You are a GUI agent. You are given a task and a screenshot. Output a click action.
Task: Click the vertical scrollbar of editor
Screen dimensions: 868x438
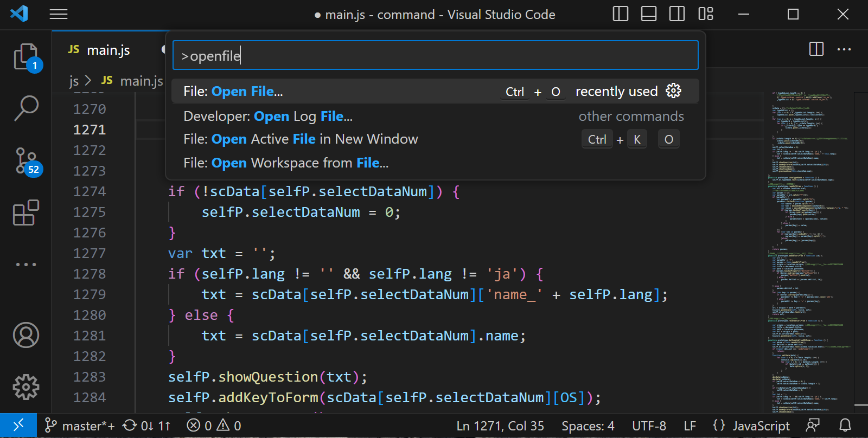pos(861,252)
